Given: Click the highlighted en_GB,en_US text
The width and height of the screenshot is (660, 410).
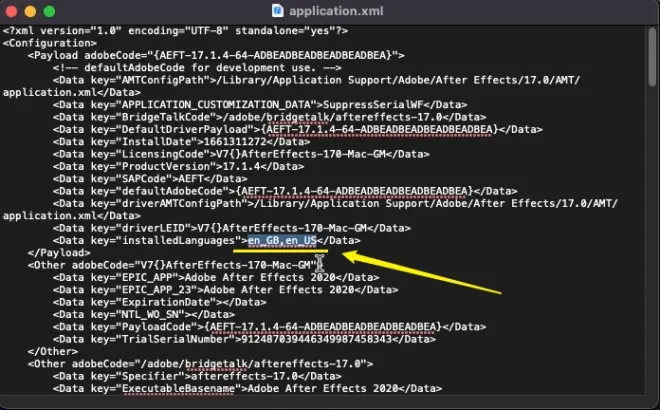Looking at the screenshot, I should point(283,240).
